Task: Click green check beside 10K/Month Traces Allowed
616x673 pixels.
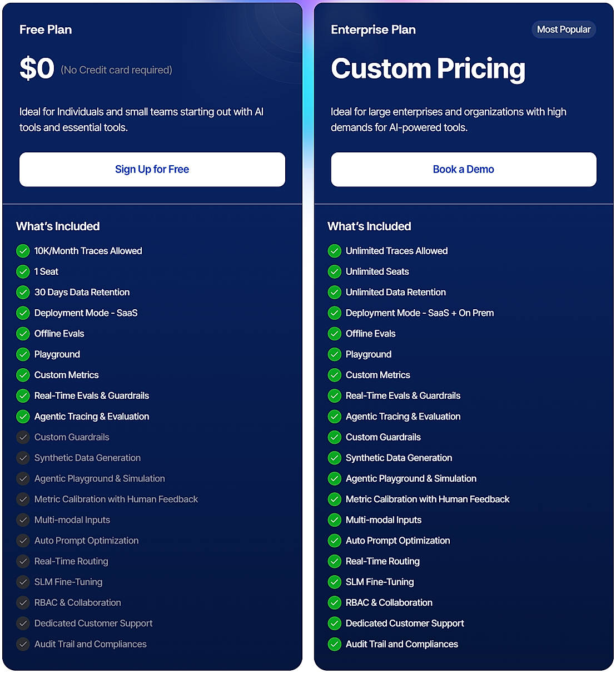Action: pos(23,251)
